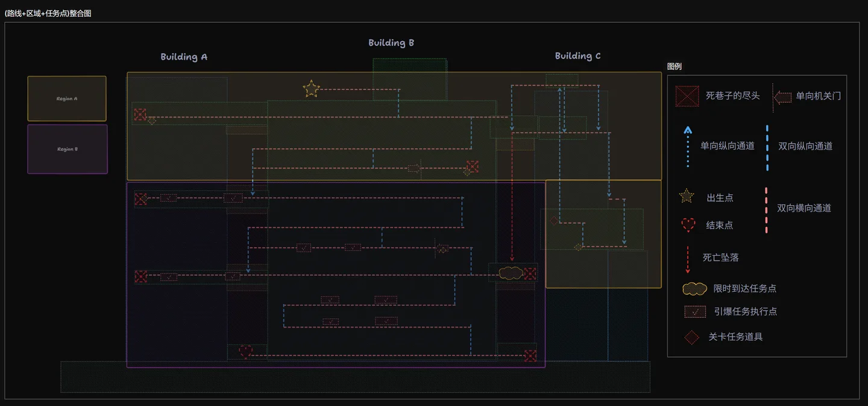Image resolution: width=868 pixels, height=406 pixels.
Task: Click the dead-end icon in the legend
Action: [x=687, y=96]
